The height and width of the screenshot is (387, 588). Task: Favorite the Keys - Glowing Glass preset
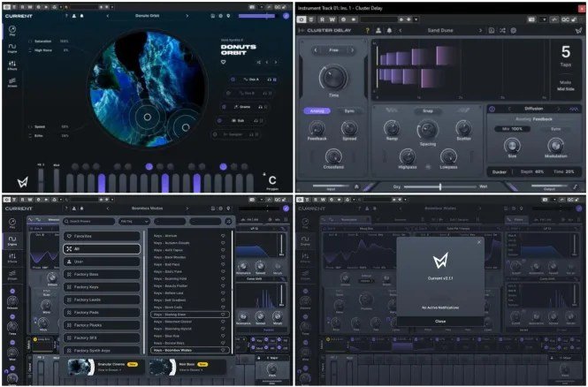(x=225, y=315)
